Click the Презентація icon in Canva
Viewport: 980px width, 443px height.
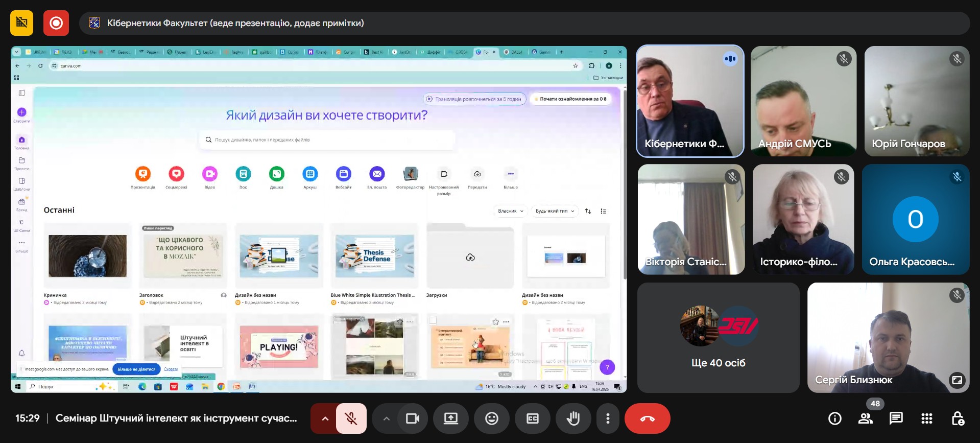tap(143, 174)
